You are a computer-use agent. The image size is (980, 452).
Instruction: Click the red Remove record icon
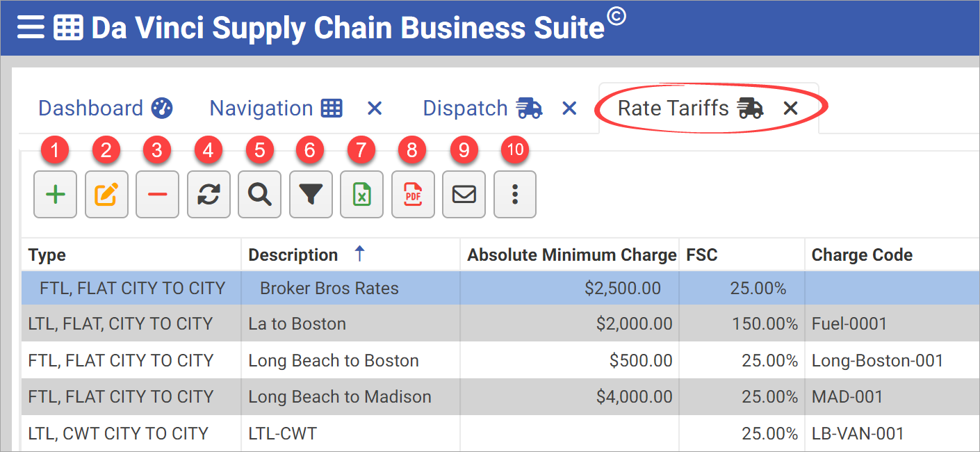pos(157,194)
